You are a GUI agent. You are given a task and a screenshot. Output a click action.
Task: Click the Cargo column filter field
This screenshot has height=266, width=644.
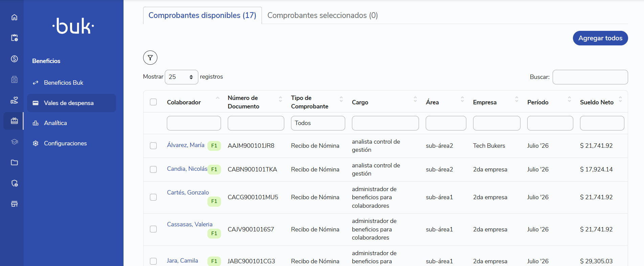(x=385, y=123)
